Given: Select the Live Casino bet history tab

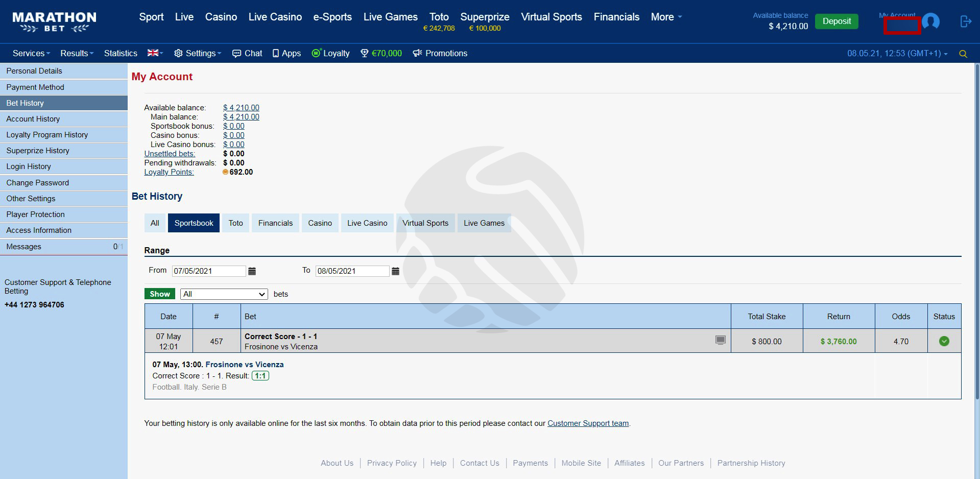Looking at the screenshot, I should pyautogui.click(x=368, y=223).
